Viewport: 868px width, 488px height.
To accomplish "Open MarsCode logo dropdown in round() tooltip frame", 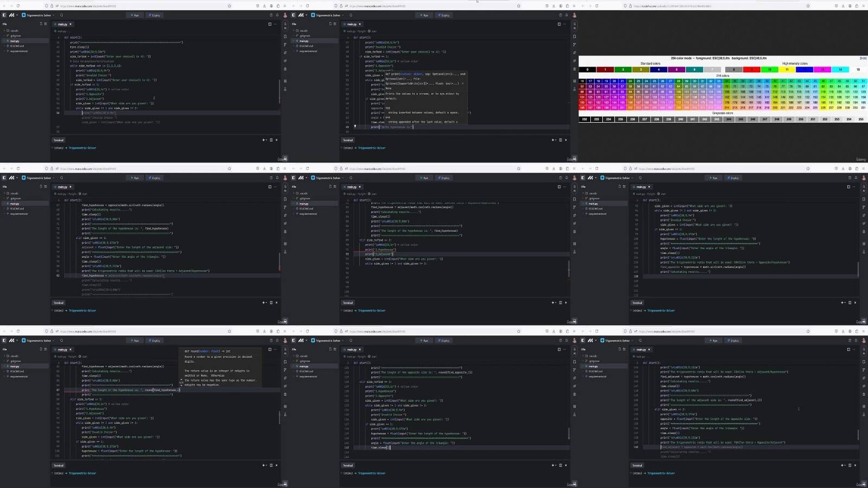I will [14, 340].
